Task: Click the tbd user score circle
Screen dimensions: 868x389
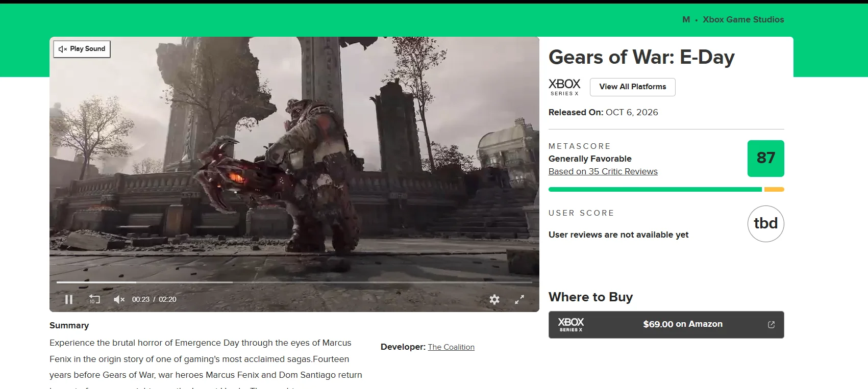Action: click(765, 223)
